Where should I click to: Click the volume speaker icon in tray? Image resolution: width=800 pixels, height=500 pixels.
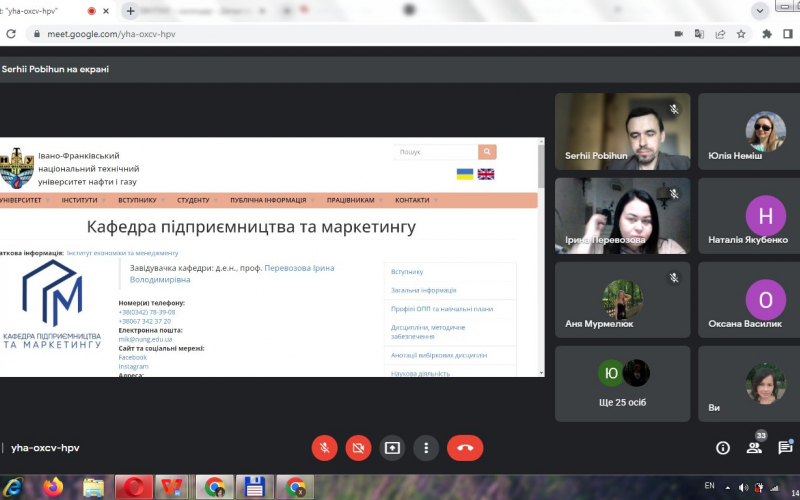point(743,488)
